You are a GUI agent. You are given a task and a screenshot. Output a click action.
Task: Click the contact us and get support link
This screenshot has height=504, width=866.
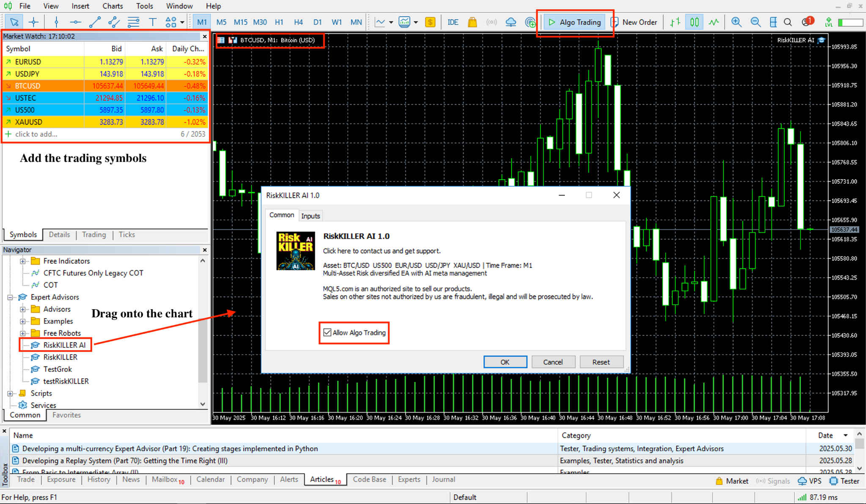coord(381,251)
